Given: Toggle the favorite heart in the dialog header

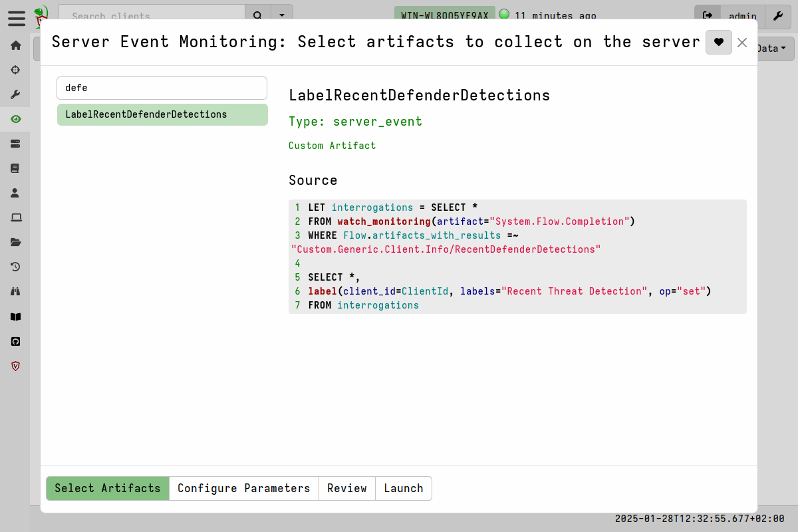Looking at the screenshot, I should (x=718, y=42).
